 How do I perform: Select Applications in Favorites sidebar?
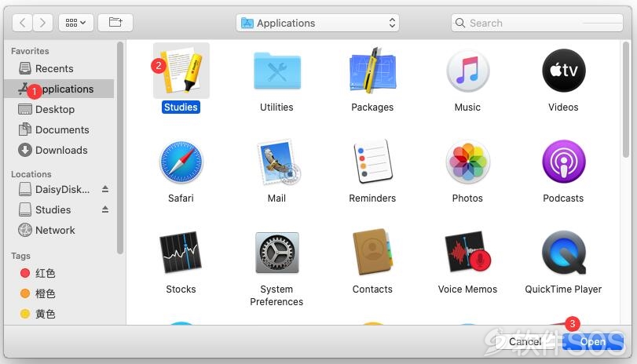59,89
